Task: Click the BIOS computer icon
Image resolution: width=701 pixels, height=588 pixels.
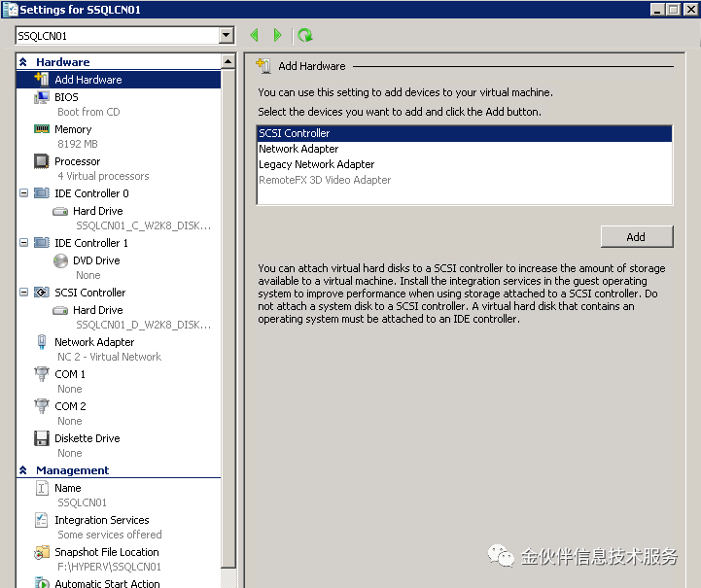Action: [x=42, y=97]
